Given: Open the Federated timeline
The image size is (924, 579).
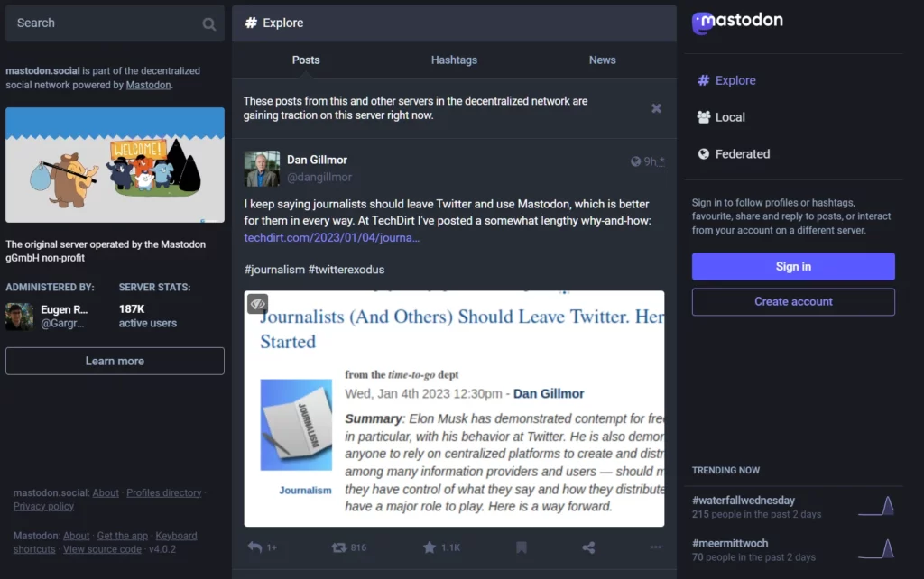Looking at the screenshot, I should 740,153.
